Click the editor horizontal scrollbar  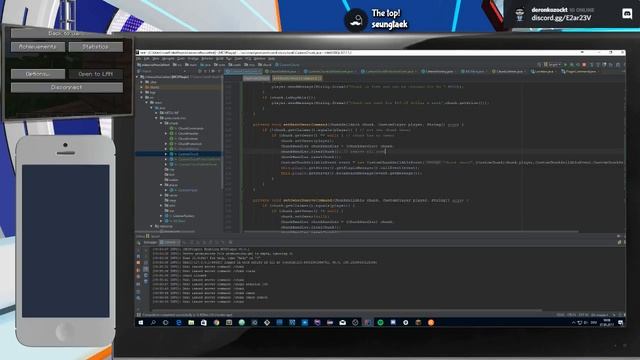click(411, 232)
